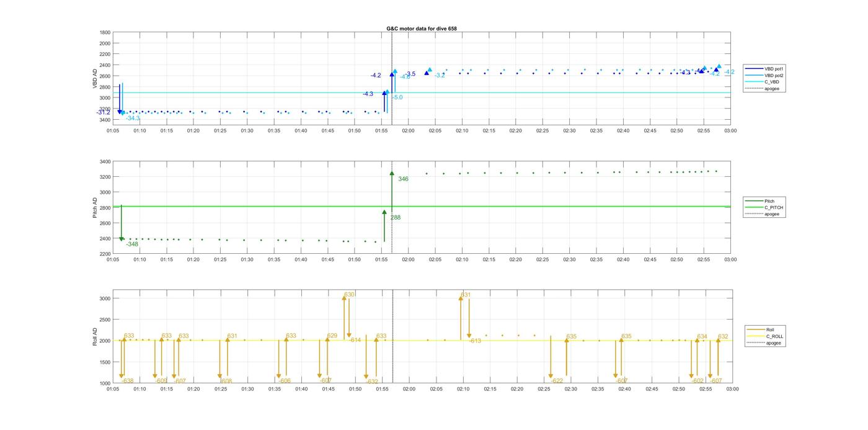
Task: Click the '-602' roll annotation
Action: coord(698,381)
